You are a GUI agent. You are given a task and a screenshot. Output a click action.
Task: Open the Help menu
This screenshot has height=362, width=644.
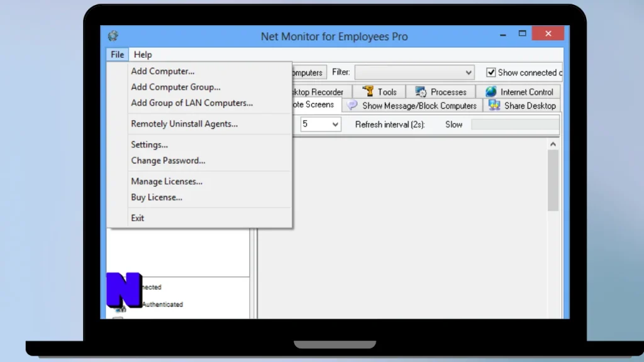pos(143,55)
